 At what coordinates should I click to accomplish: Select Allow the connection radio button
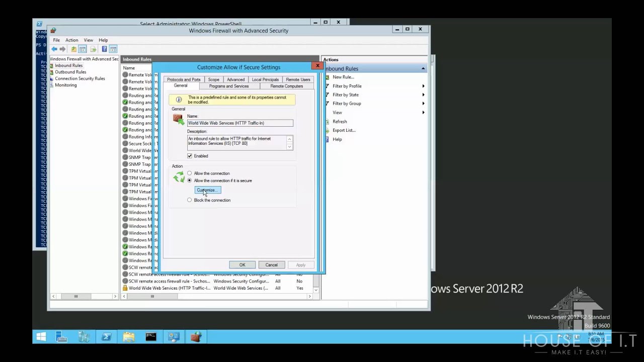click(190, 173)
